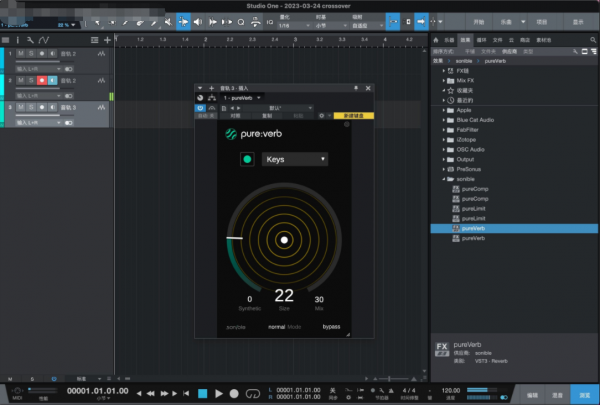Expand the iZotope folder
Screen dimensions: 600x405
pos(444,140)
